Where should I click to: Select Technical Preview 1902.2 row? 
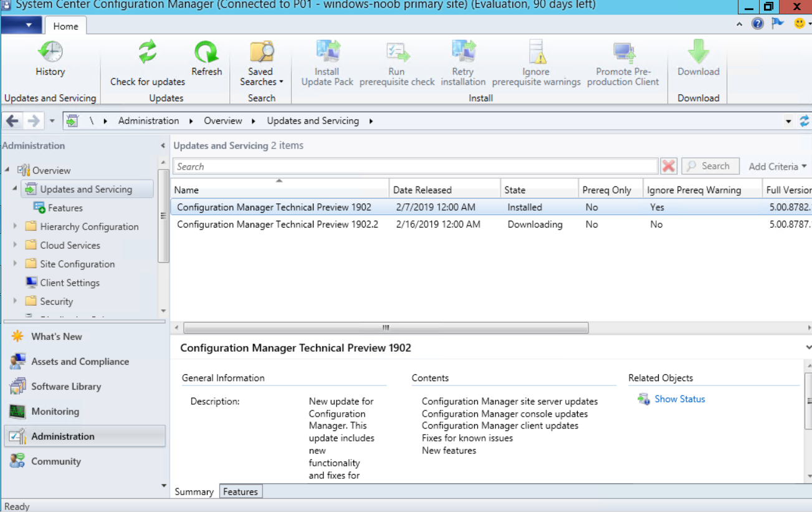(x=491, y=225)
